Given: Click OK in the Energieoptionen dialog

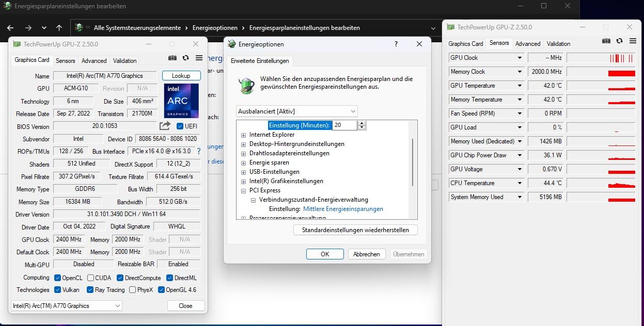Looking at the screenshot, I should [x=325, y=254].
